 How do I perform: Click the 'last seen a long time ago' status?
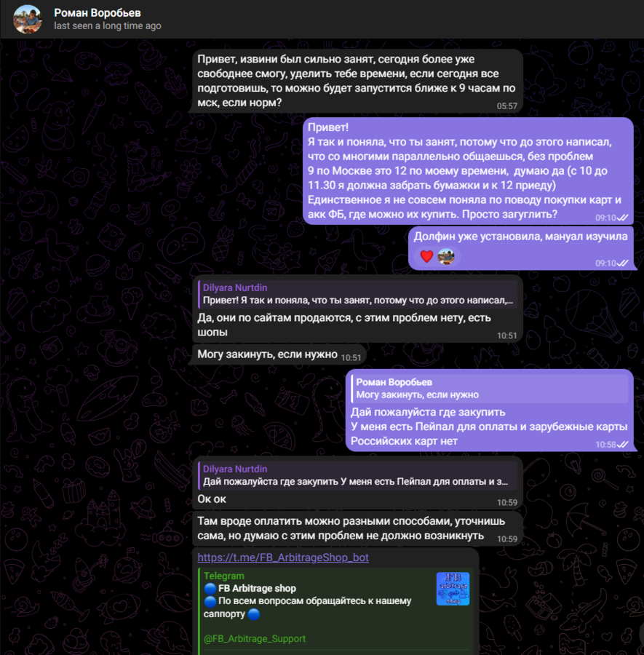[x=108, y=26]
